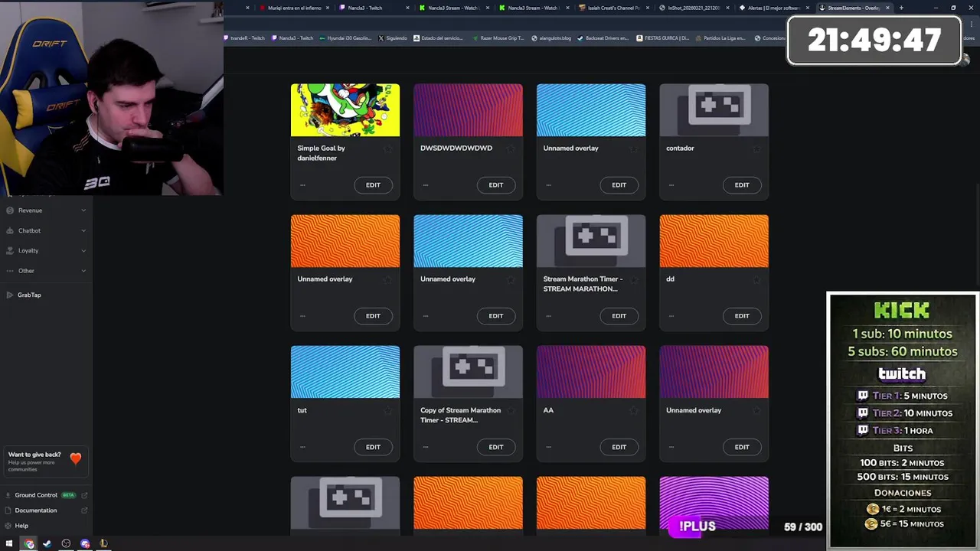The width and height of the screenshot is (980, 551).
Task: Click the League of Legends taskbar icon
Action: (103, 544)
